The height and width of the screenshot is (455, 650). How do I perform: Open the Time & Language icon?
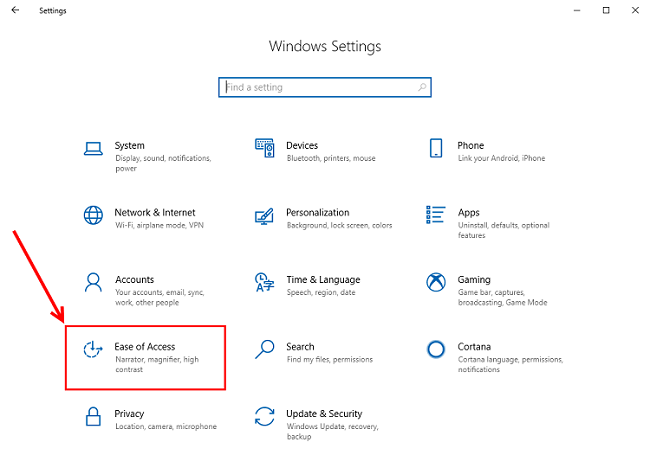(x=265, y=281)
